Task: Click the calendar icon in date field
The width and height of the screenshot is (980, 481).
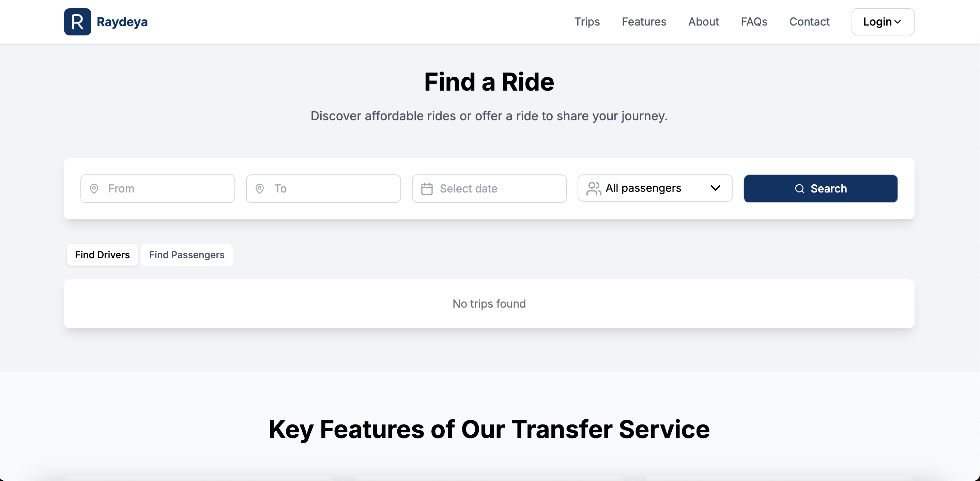Action: coord(427,189)
